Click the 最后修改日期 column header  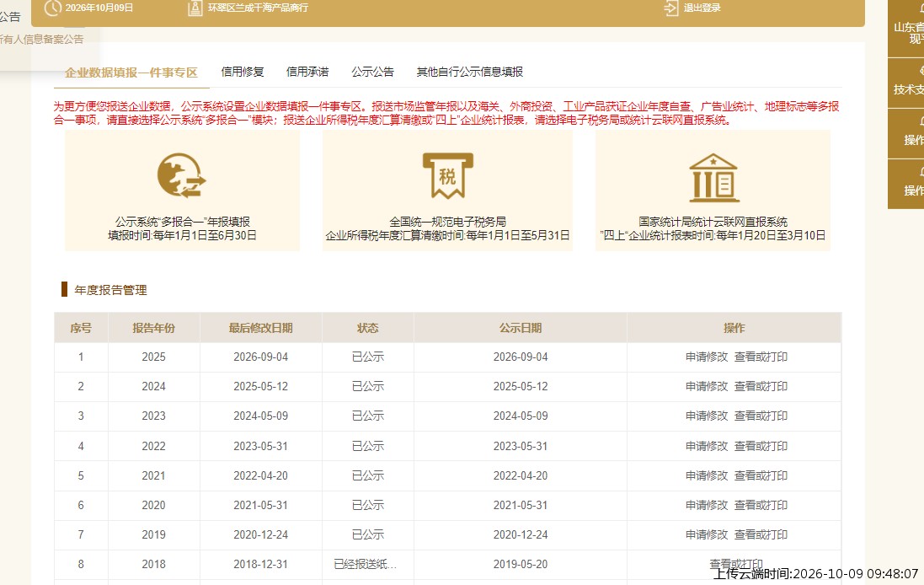point(260,328)
